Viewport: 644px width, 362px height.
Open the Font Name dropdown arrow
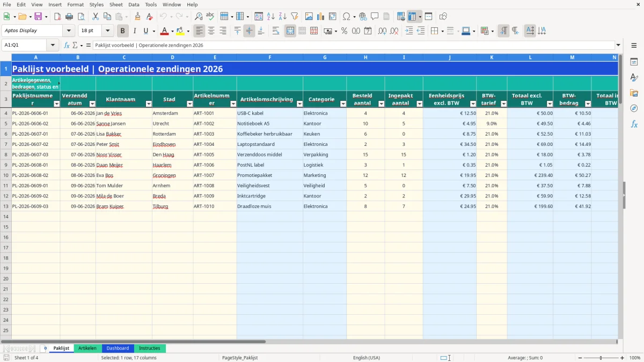pos(68,31)
